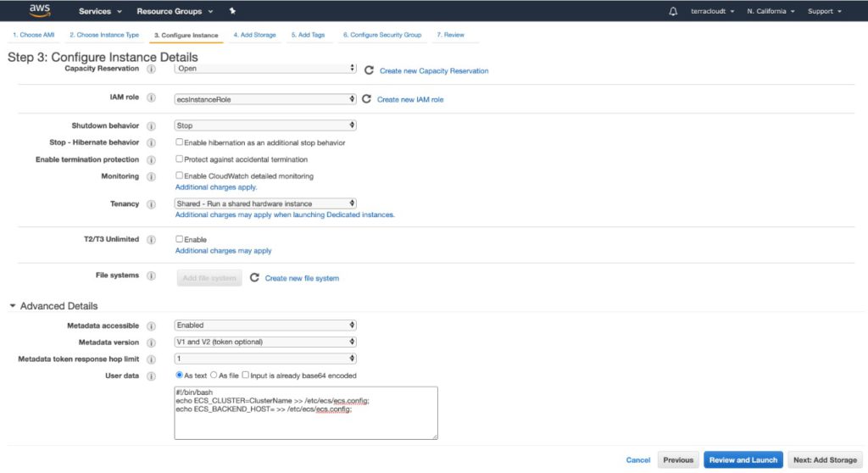Check Protect against accidental termination
The height and width of the screenshot is (473, 868).
point(180,159)
